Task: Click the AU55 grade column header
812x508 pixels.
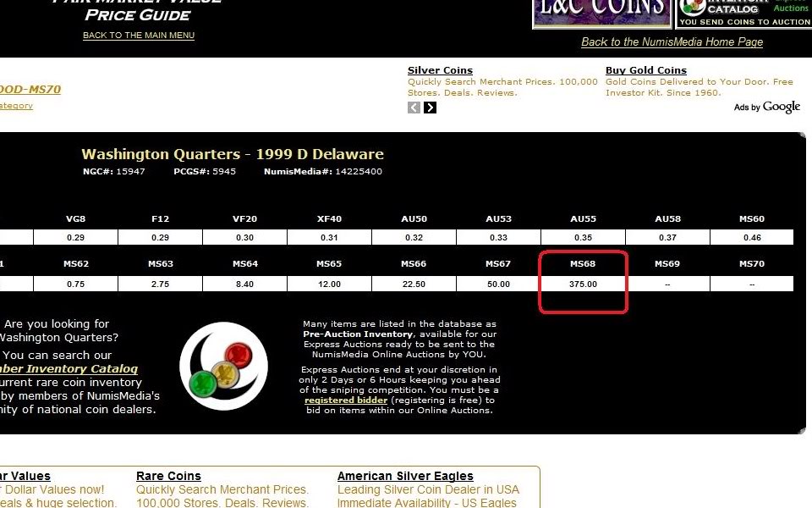Action: (583, 218)
